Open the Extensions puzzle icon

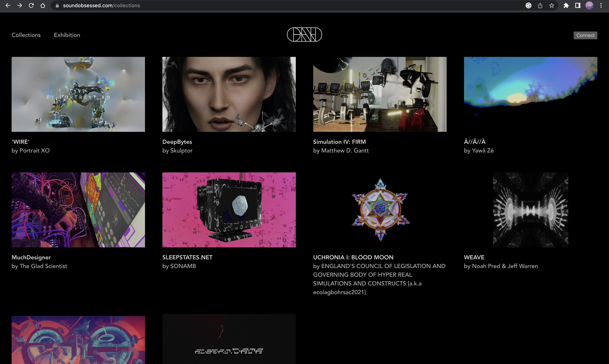point(566,5)
